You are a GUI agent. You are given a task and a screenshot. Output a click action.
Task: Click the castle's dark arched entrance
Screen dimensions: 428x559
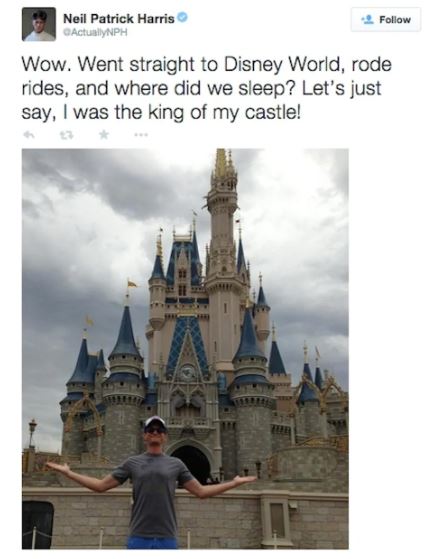pos(190,462)
